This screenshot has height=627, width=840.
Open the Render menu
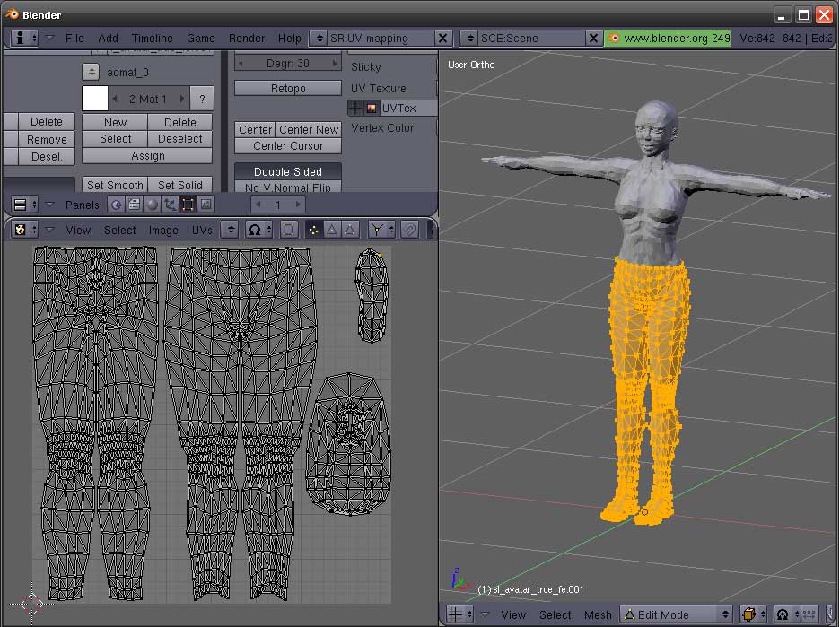tap(246, 39)
